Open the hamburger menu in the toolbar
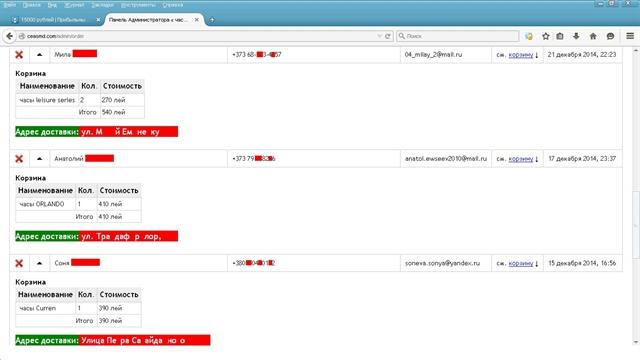The image size is (640, 360). click(630, 36)
